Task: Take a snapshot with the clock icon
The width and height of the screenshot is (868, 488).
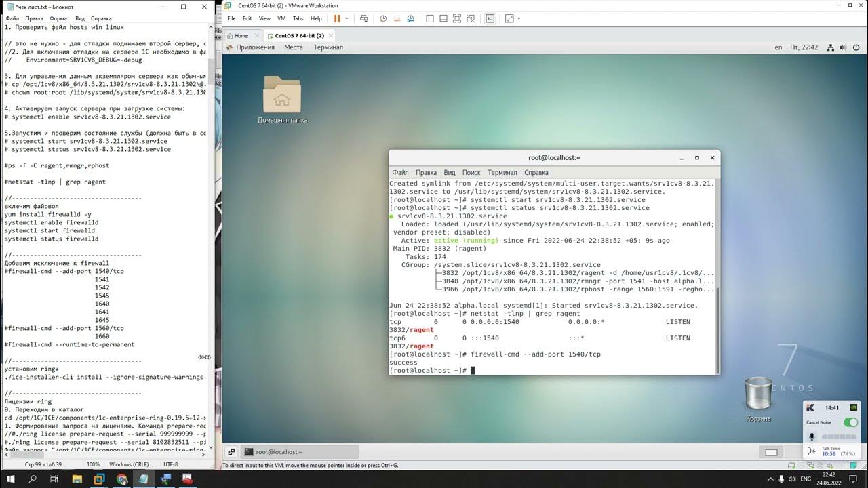Action: pyautogui.click(x=383, y=18)
